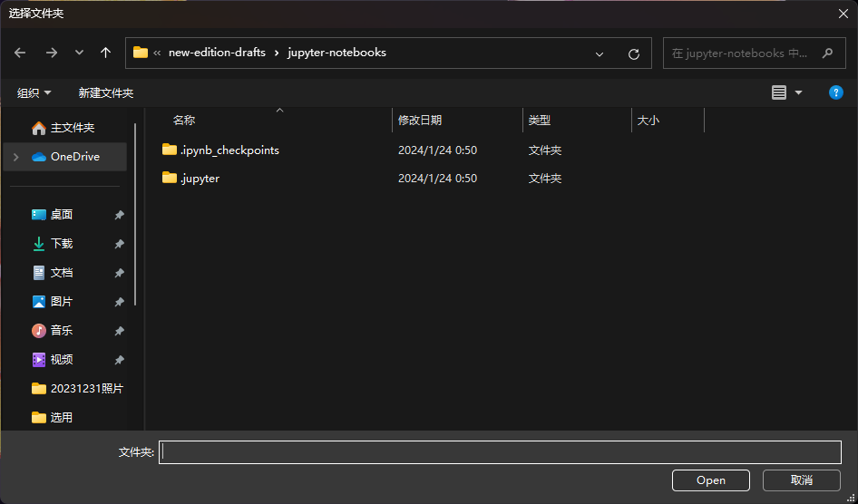Unpin 桌面 using its pin icon
This screenshot has width=858, height=504.
119,215
